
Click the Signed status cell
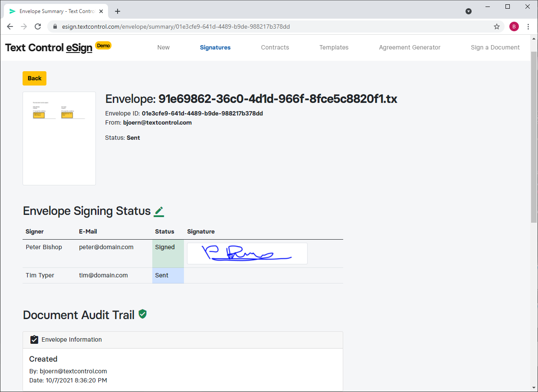tap(168, 254)
